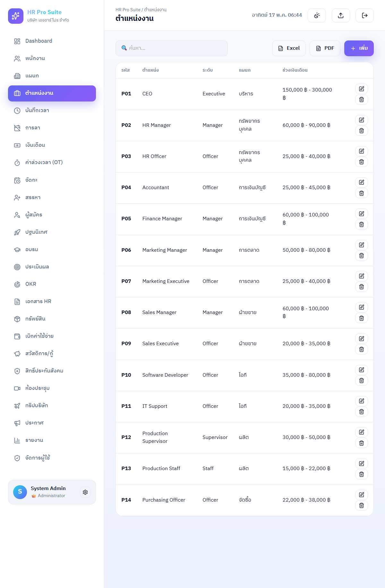Go to เงินเดือน payroll page
Image resolution: width=385 pixels, height=588 pixels.
click(x=52, y=145)
